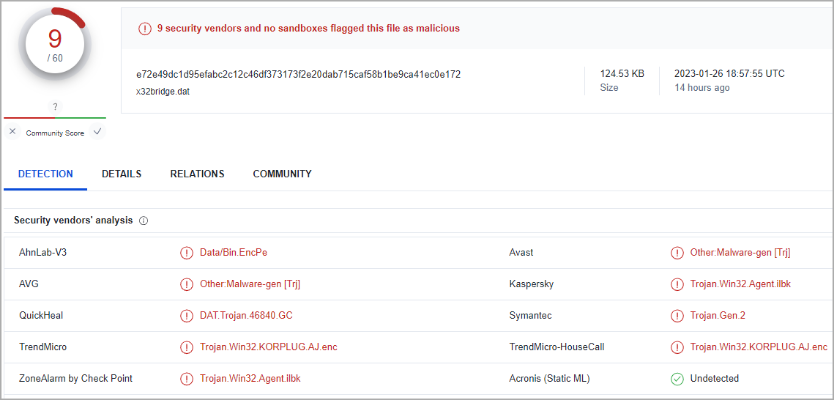Vote down with the Community Score X

point(12,132)
